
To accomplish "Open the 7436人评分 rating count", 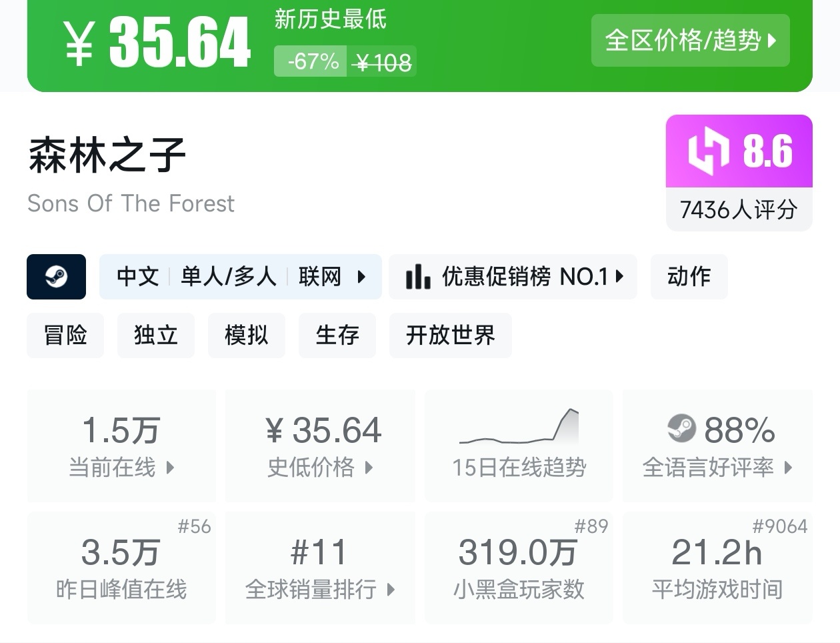I will (x=739, y=209).
